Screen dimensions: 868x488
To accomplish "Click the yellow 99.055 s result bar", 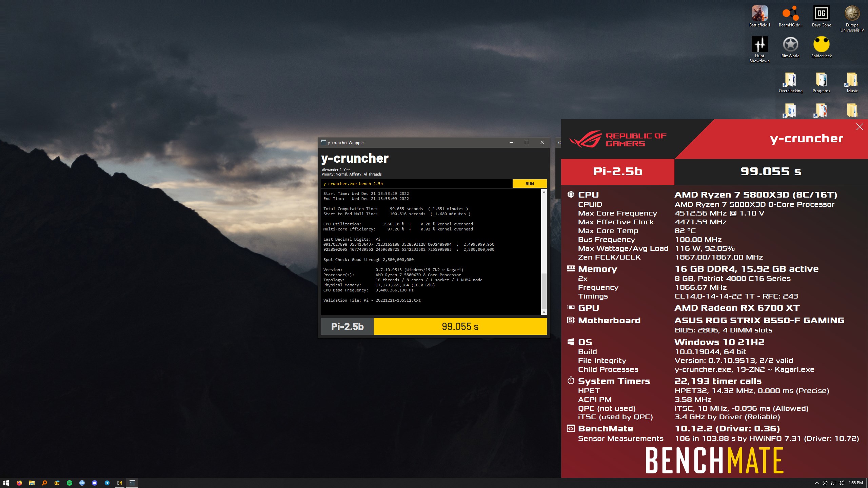I will [460, 326].
